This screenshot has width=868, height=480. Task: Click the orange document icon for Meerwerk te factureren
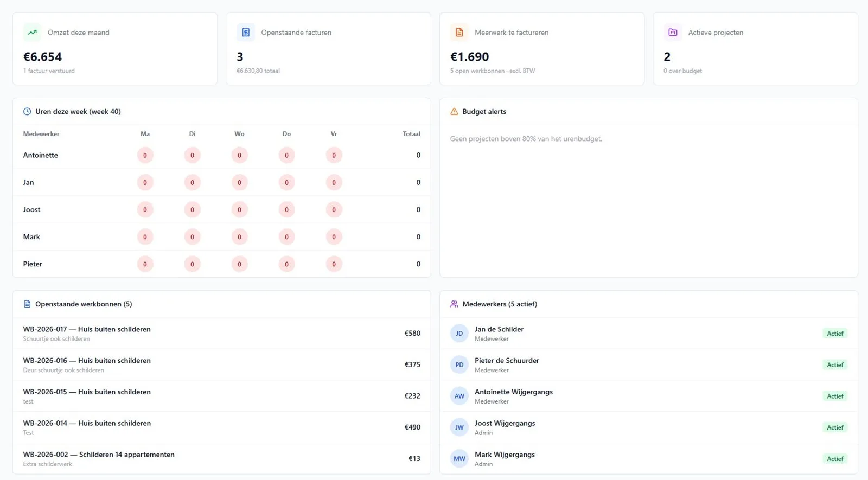(x=459, y=33)
